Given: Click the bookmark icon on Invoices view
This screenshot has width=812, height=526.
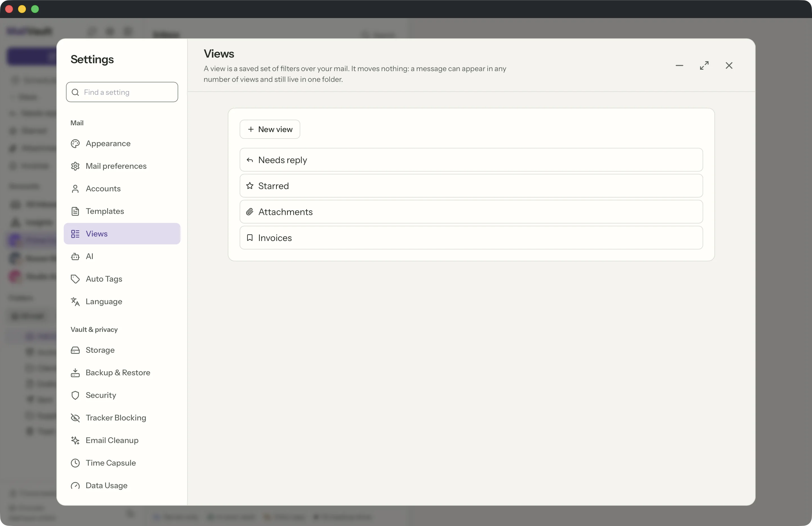Looking at the screenshot, I should 250,238.
